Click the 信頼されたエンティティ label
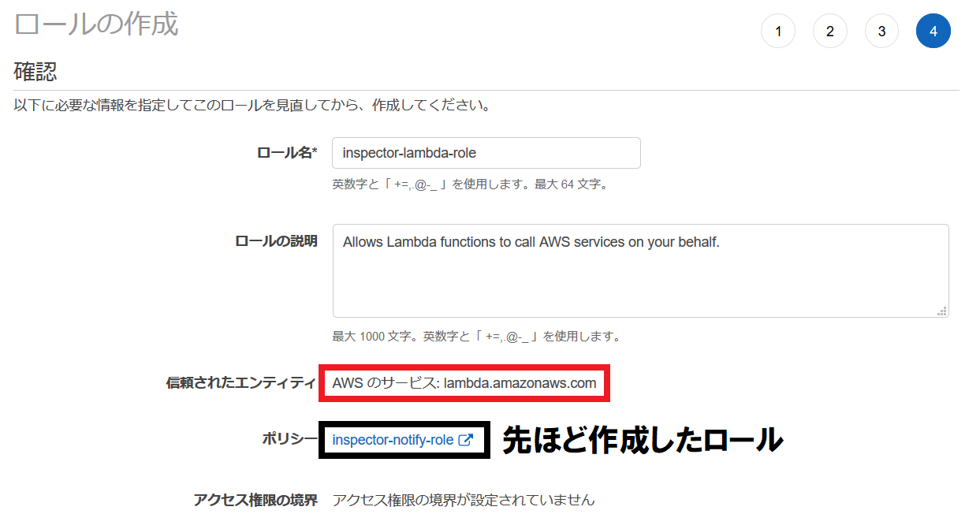This screenshot has width=980, height=529. pyautogui.click(x=240, y=384)
